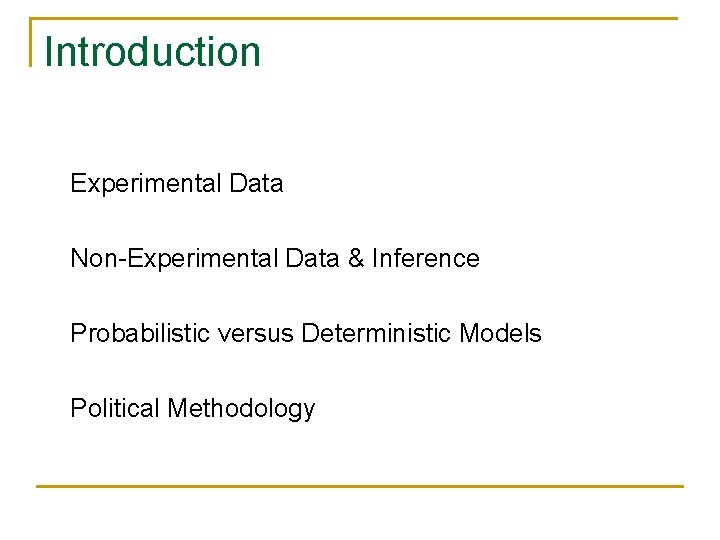Click Data in the Non-Experimental line
The width and height of the screenshot is (720, 540).
coord(312,259)
